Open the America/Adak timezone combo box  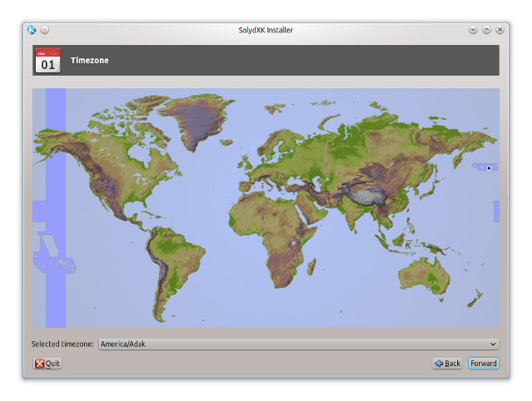[x=291, y=344]
